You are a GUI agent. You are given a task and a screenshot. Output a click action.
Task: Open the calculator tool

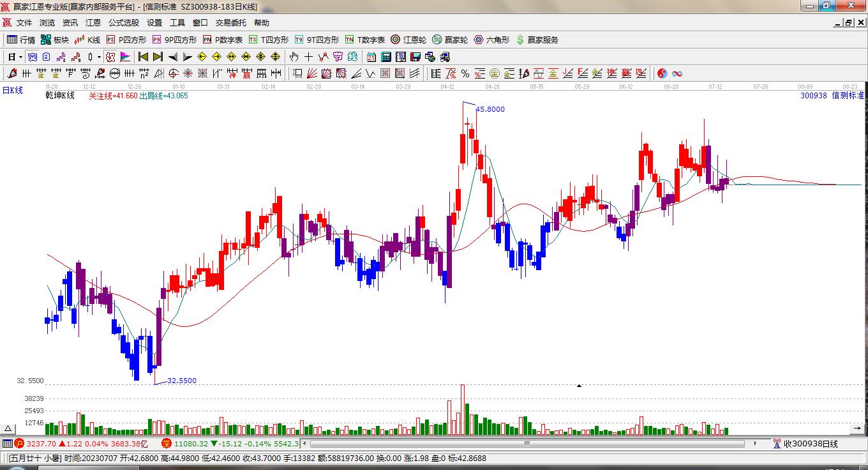point(386,57)
